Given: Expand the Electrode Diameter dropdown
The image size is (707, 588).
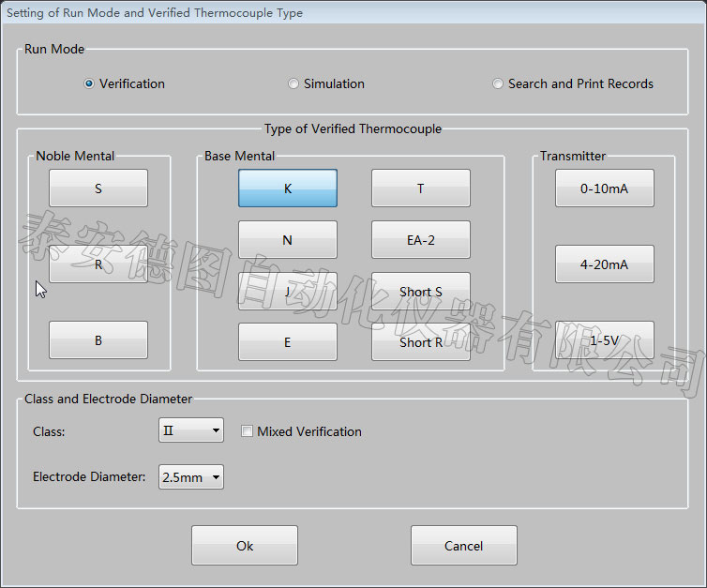Looking at the screenshot, I should coord(191,477).
